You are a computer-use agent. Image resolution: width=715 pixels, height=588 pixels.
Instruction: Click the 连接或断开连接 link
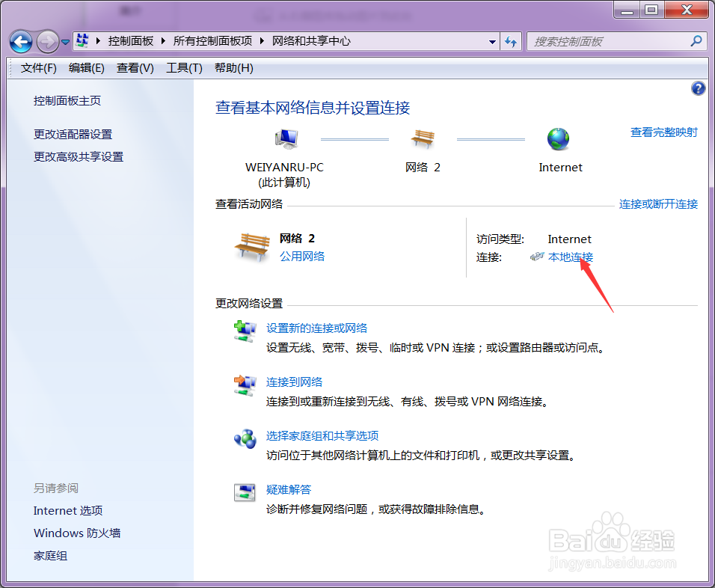(x=657, y=203)
